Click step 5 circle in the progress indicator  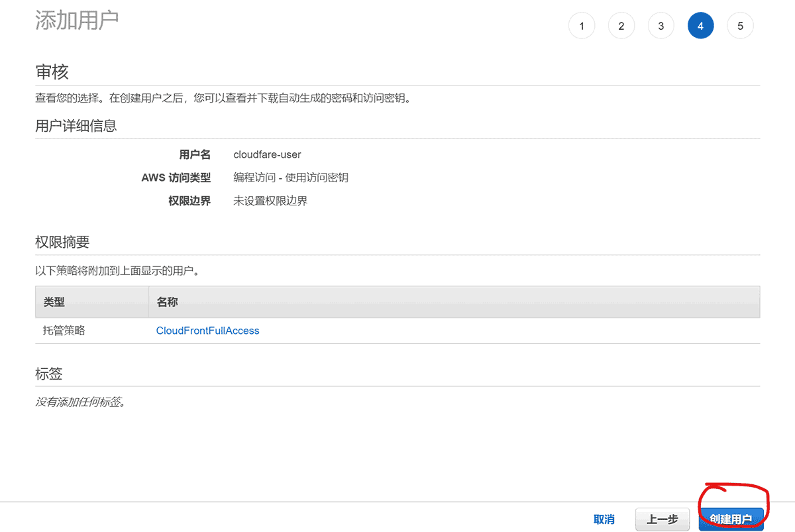point(740,25)
